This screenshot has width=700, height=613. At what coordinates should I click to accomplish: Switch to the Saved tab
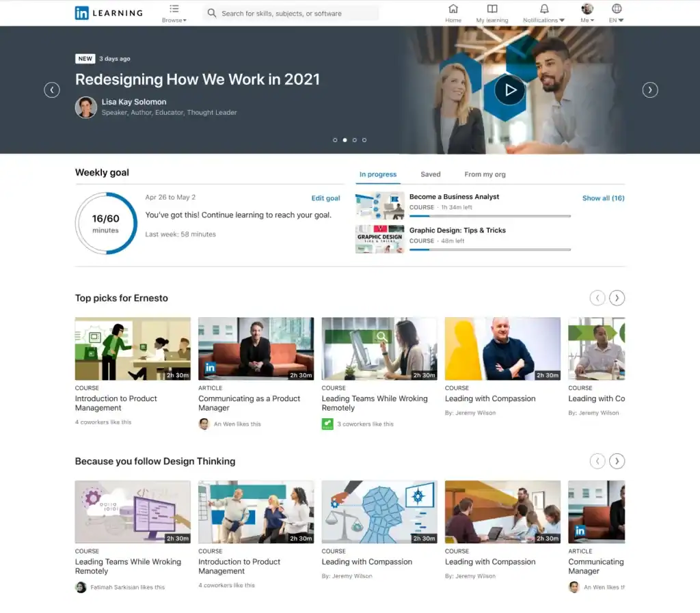(x=431, y=174)
